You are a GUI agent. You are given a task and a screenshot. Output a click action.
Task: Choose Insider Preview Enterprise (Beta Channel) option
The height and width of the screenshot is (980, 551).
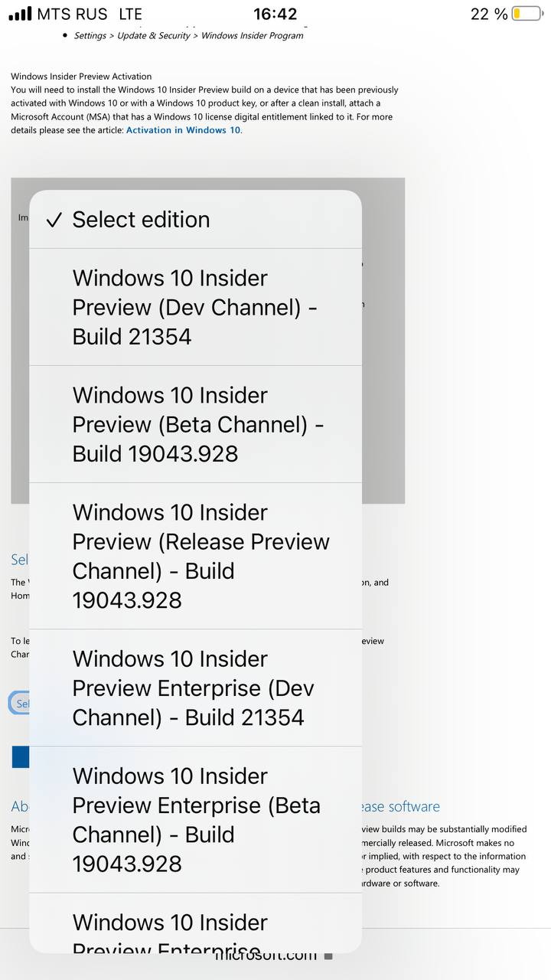click(195, 819)
